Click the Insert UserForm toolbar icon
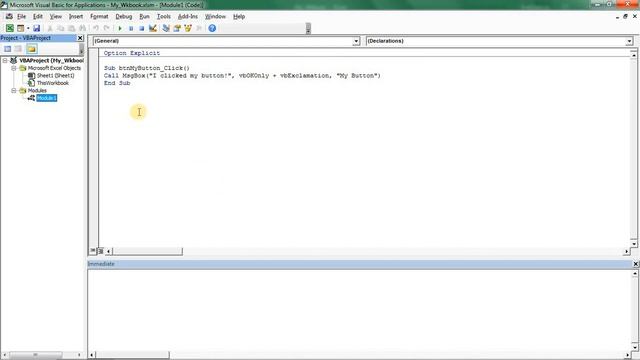The width and height of the screenshot is (640, 360). coord(20,28)
